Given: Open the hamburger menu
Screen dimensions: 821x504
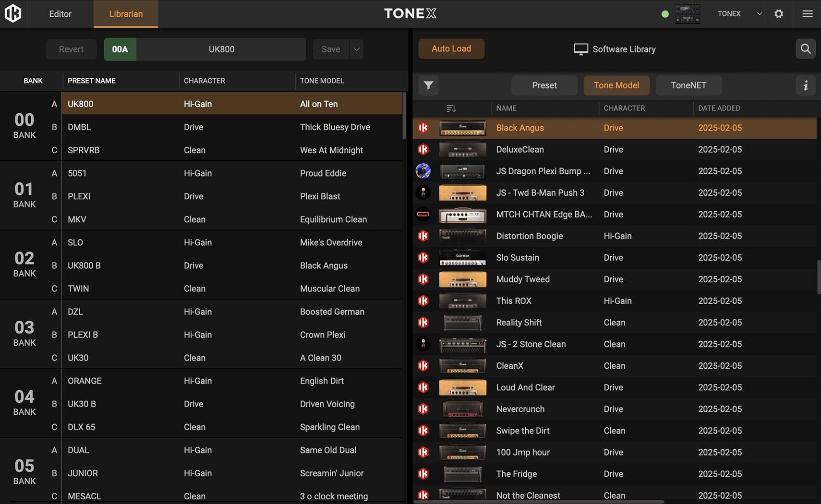Looking at the screenshot, I should 808,13.
